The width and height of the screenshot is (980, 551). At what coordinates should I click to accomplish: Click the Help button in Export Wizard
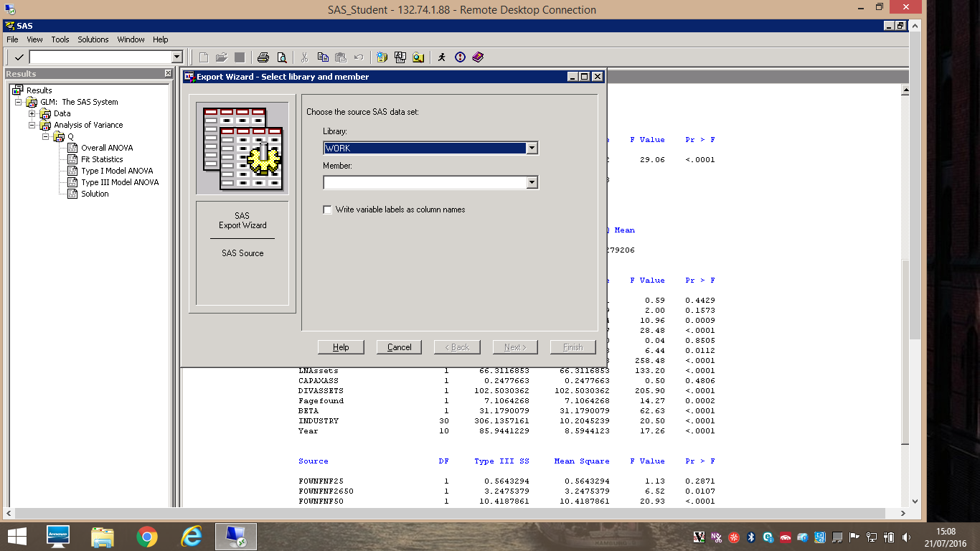pyautogui.click(x=341, y=347)
